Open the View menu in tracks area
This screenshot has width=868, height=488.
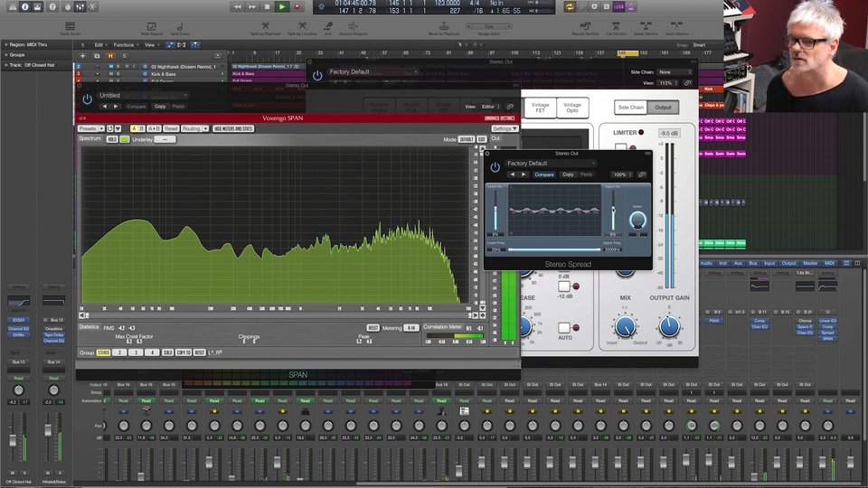[151, 45]
